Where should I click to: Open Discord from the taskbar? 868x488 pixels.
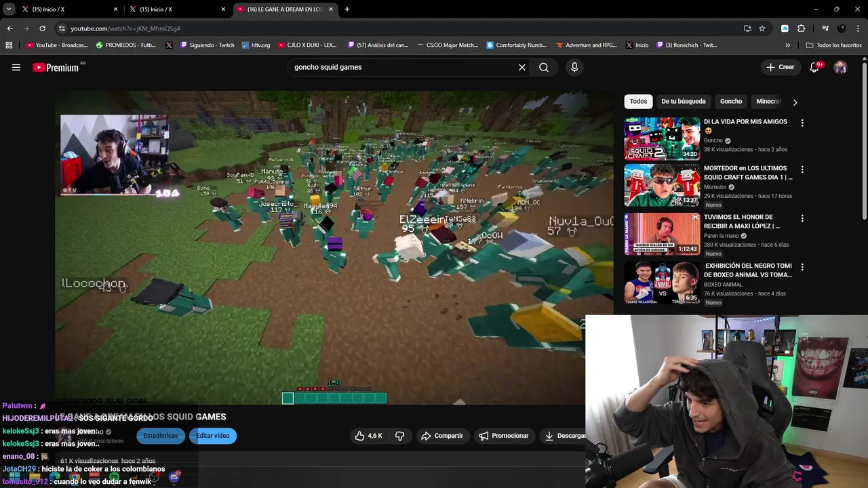tap(175, 477)
